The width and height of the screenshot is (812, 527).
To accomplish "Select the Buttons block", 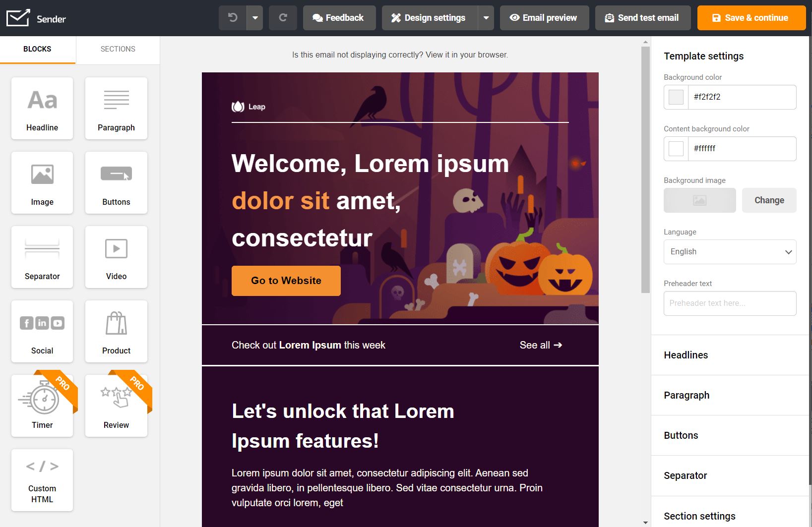I will click(116, 182).
